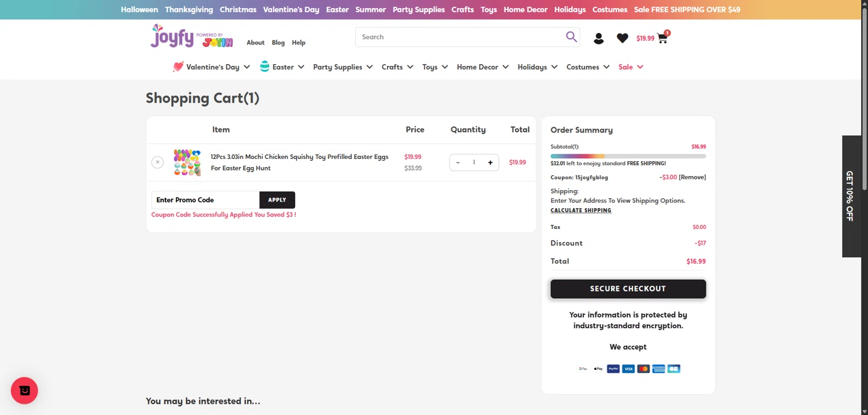Open Thanksgiving in the top banner
This screenshot has width=868, height=415.
189,10
